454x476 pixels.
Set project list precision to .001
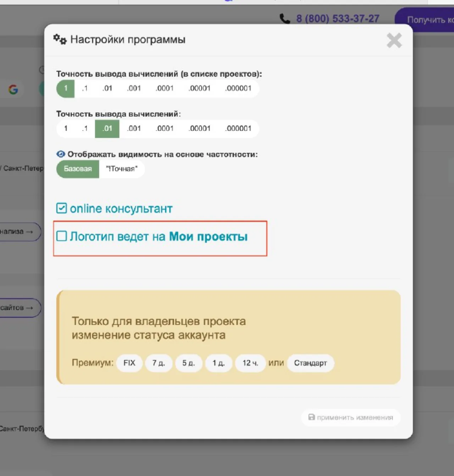coord(134,88)
